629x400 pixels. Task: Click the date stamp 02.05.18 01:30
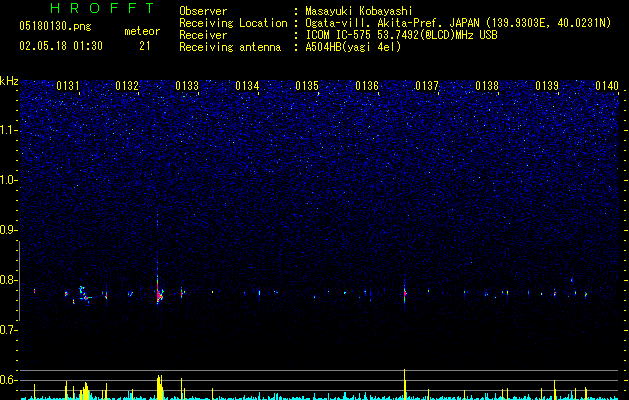(61, 46)
